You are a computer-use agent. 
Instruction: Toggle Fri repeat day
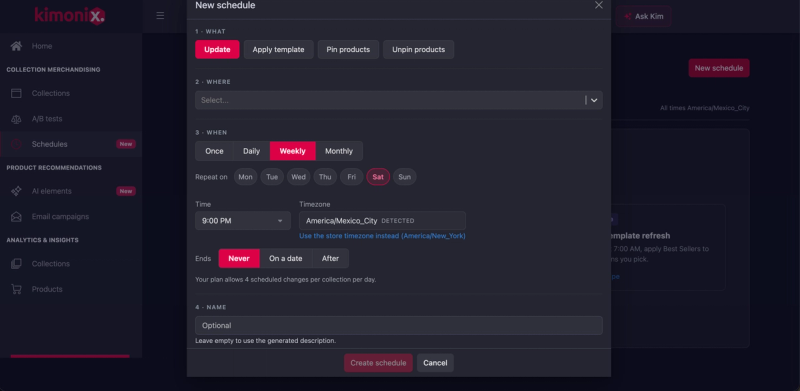tap(352, 177)
